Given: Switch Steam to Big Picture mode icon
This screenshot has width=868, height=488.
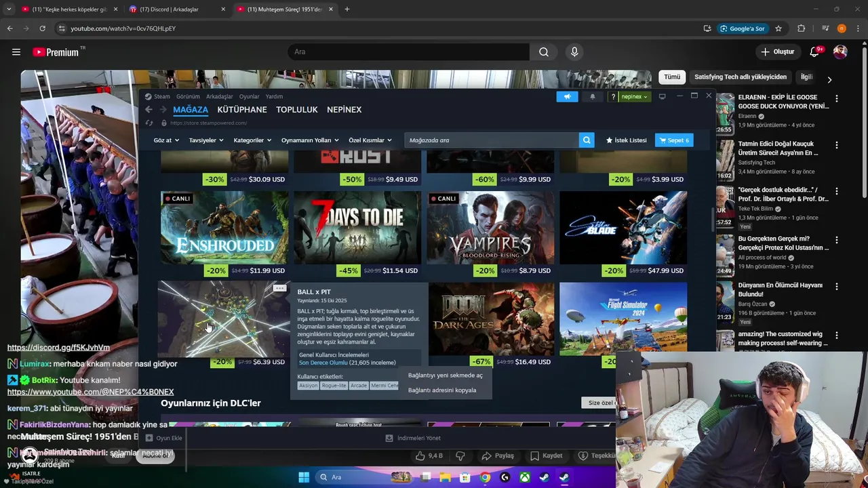Looking at the screenshot, I should pyautogui.click(x=663, y=96).
